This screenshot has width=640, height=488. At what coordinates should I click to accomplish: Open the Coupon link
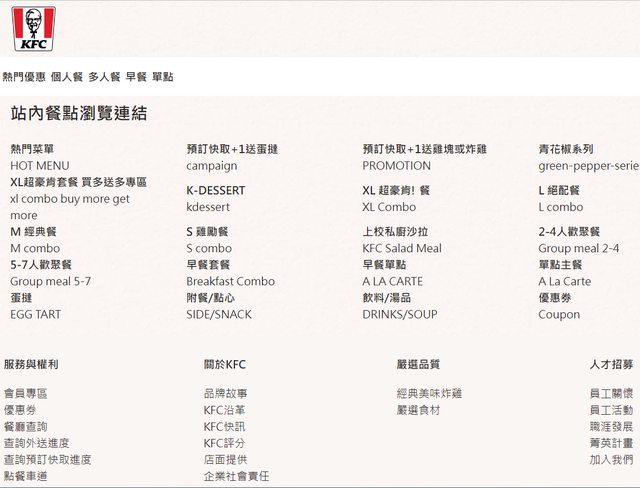(559, 315)
